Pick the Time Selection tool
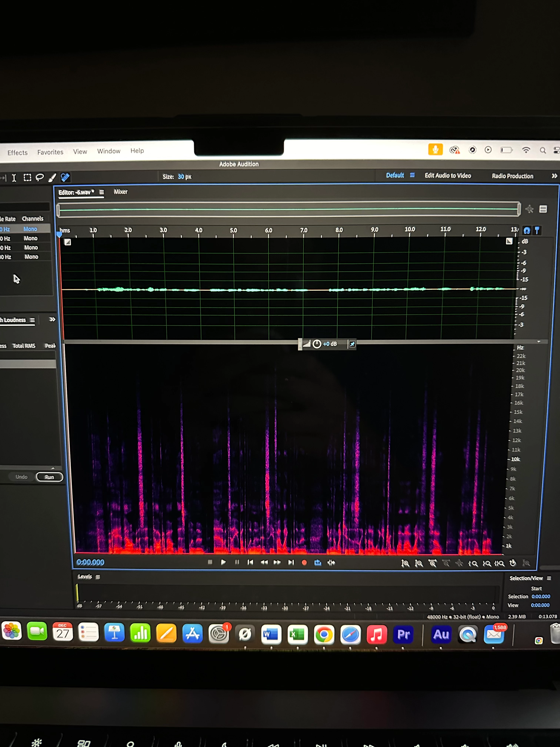 pyautogui.click(x=14, y=178)
